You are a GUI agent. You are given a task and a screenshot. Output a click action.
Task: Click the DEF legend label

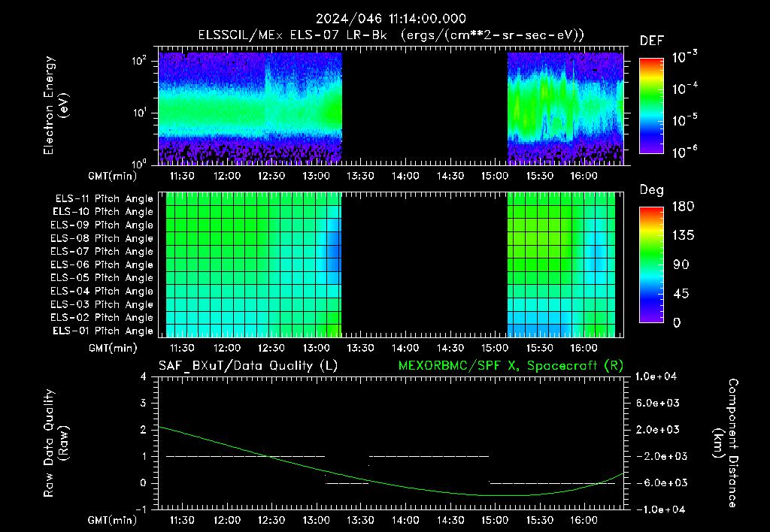click(x=652, y=41)
